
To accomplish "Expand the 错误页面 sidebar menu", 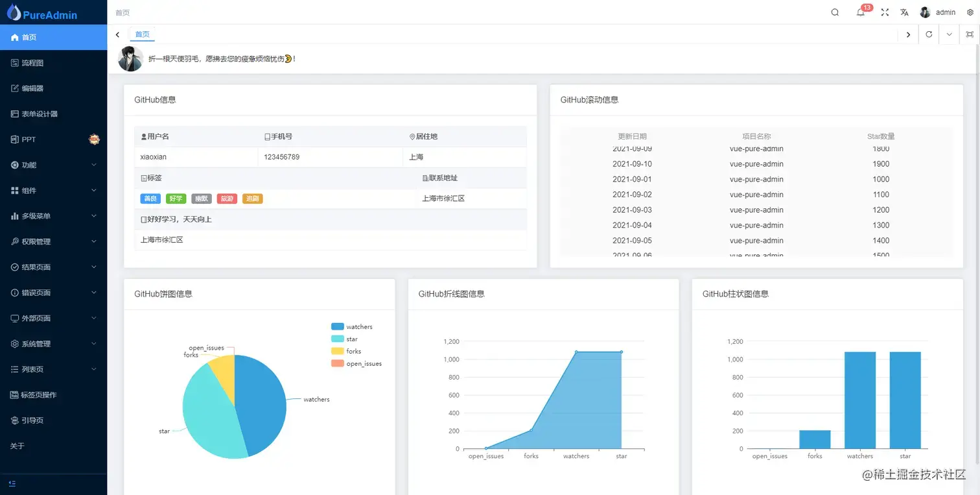I will tap(53, 293).
